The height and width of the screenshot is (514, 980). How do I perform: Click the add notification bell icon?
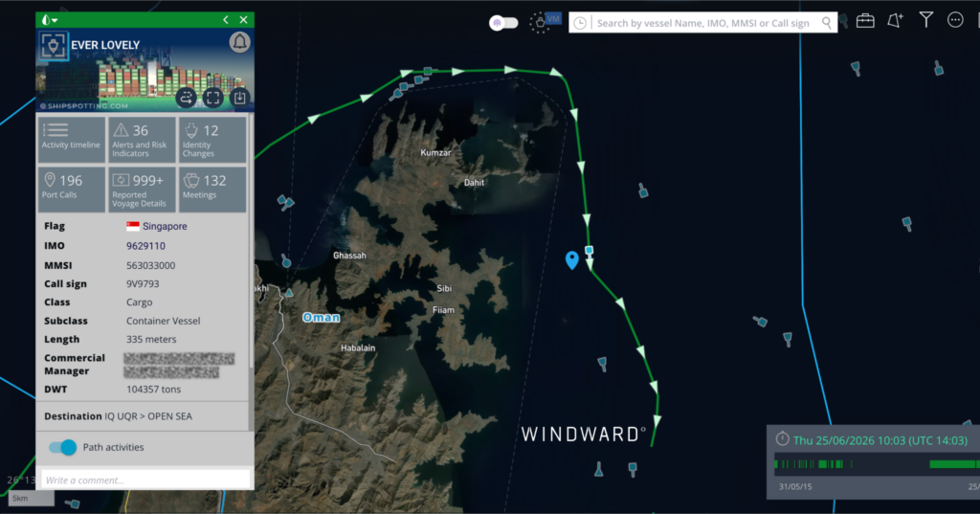coord(895,21)
